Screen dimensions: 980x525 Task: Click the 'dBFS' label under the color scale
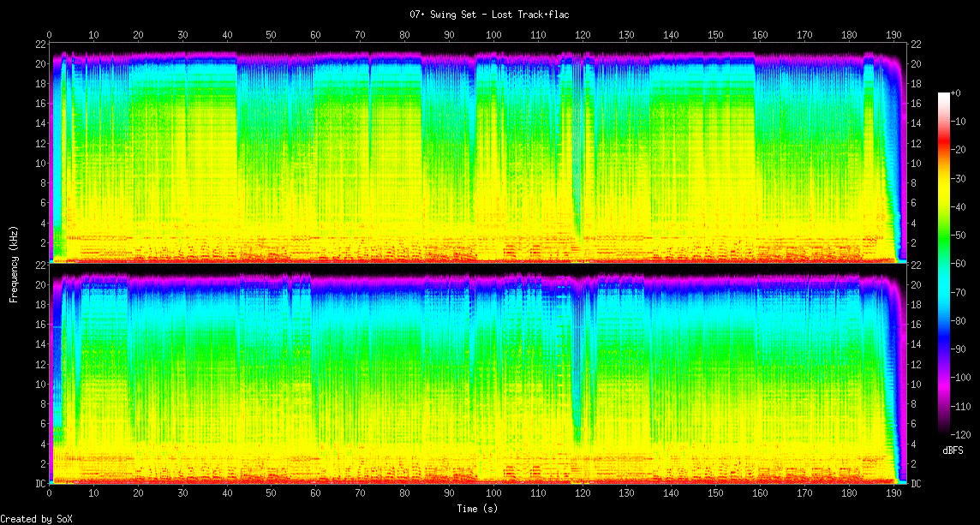point(953,450)
